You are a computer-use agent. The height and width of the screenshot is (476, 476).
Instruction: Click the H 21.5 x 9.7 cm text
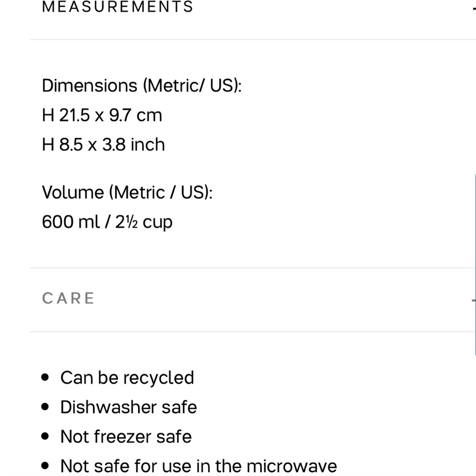click(x=102, y=115)
